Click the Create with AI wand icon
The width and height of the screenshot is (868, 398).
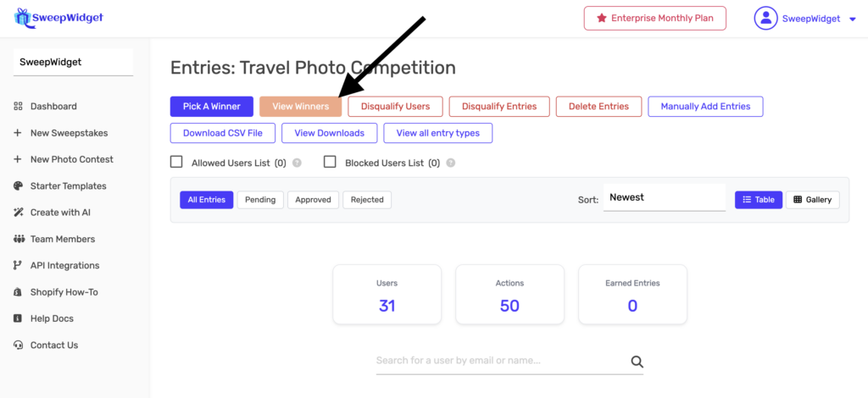[18, 213]
